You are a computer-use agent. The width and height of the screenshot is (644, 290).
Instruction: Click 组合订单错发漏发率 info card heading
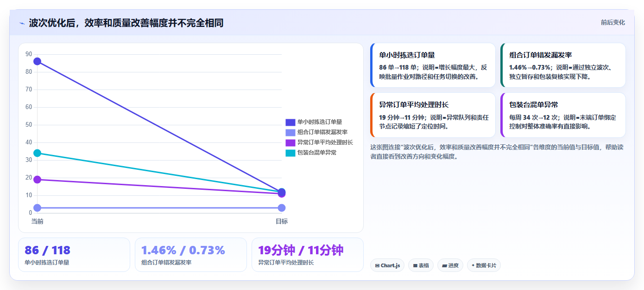[540, 55]
